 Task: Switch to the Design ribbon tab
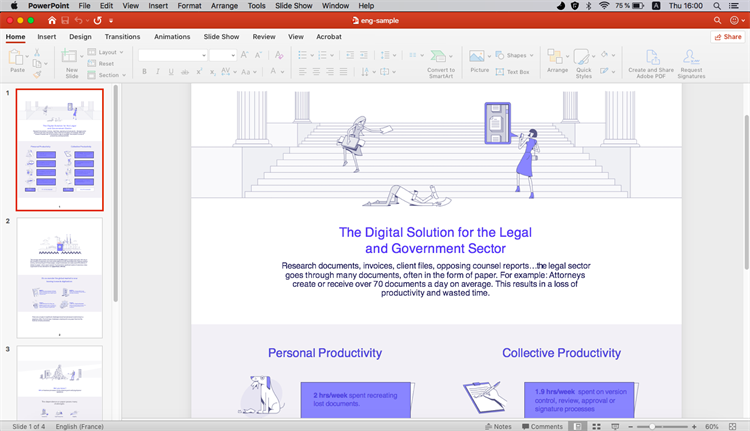tap(80, 37)
